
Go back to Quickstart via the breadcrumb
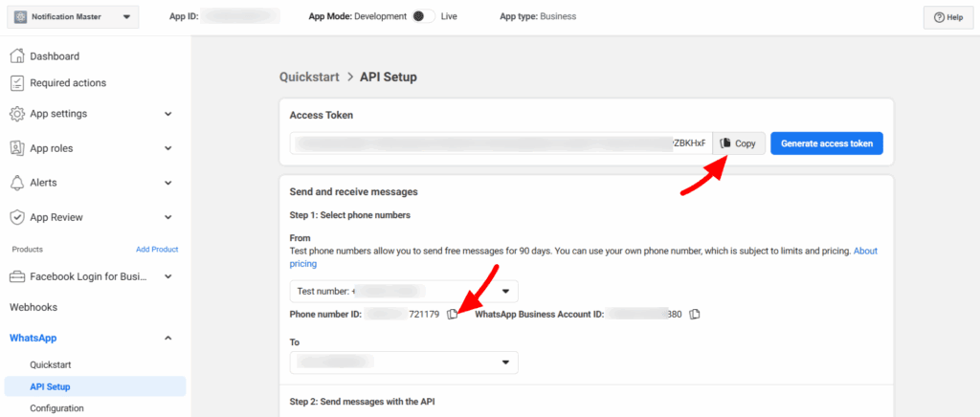pyautogui.click(x=309, y=77)
